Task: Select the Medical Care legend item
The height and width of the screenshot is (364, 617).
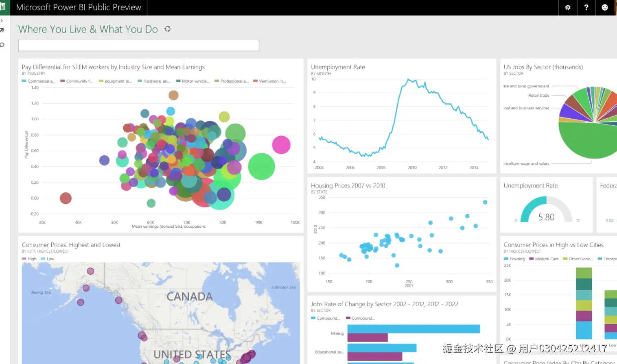Action: coord(544,259)
